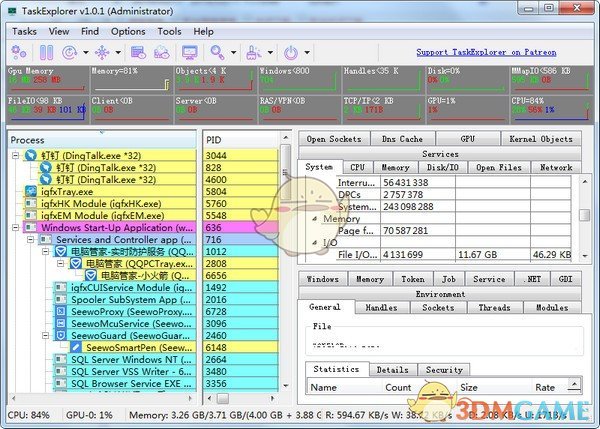
Task: Collapse the SeewoGuard tree node
Action: point(46,336)
